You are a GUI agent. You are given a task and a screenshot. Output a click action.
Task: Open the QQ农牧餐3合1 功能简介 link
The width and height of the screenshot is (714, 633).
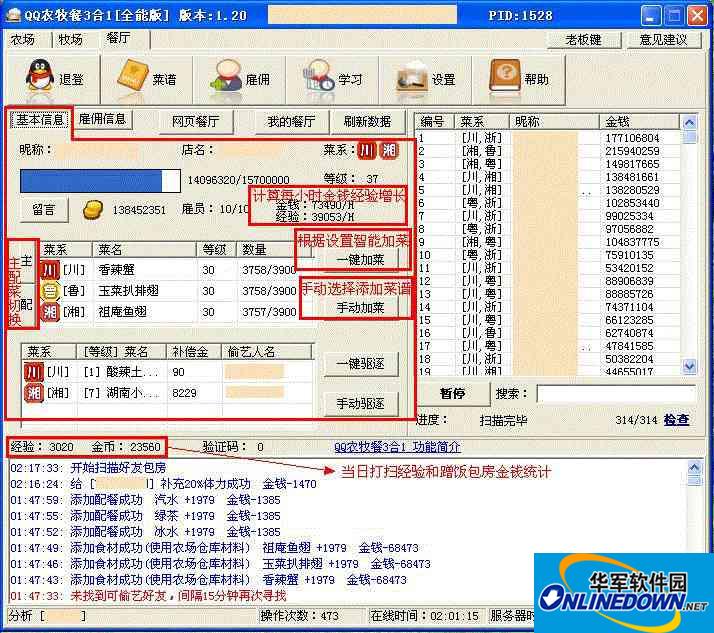click(x=398, y=447)
